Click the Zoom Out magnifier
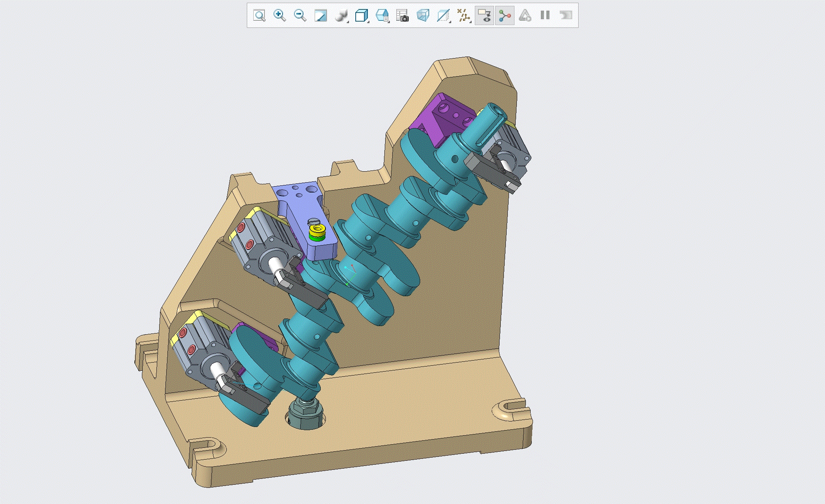The height and width of the screenshot is (504, 825). (300, 16)
